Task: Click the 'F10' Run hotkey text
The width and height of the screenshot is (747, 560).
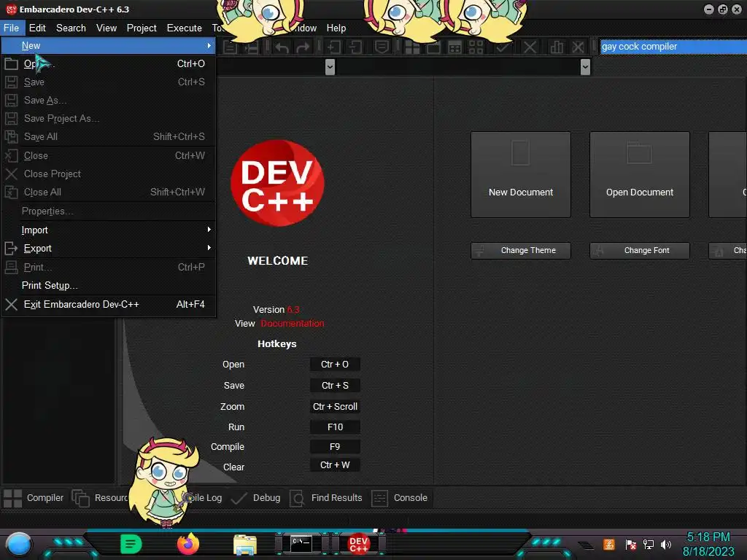Action: point(335,427)
